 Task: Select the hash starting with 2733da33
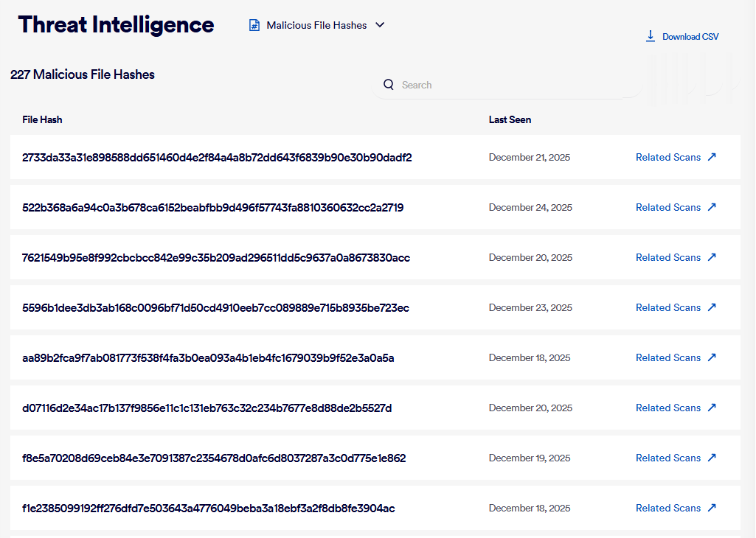(x=217, y=157)
